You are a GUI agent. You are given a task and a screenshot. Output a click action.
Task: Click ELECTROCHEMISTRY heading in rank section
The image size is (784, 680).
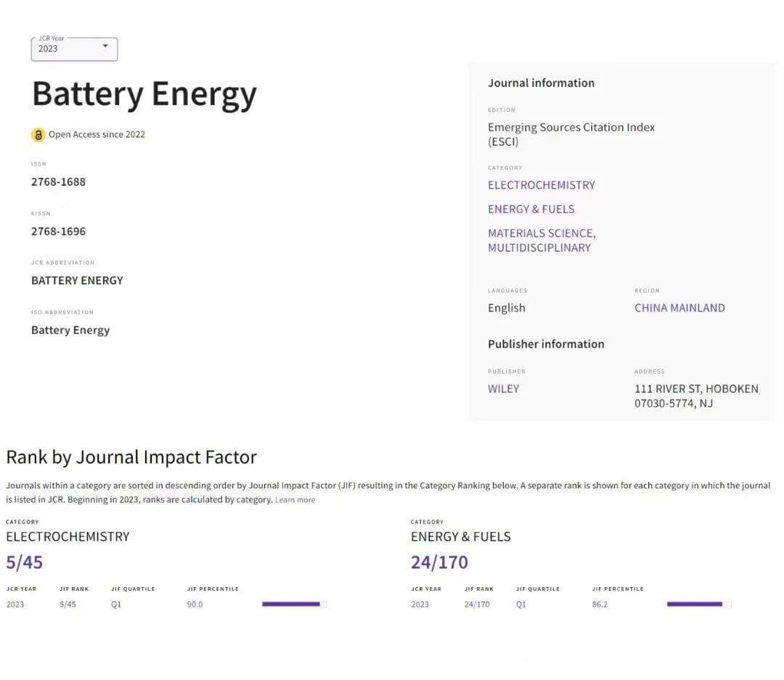pyautogui.click(x=68, y=537)
